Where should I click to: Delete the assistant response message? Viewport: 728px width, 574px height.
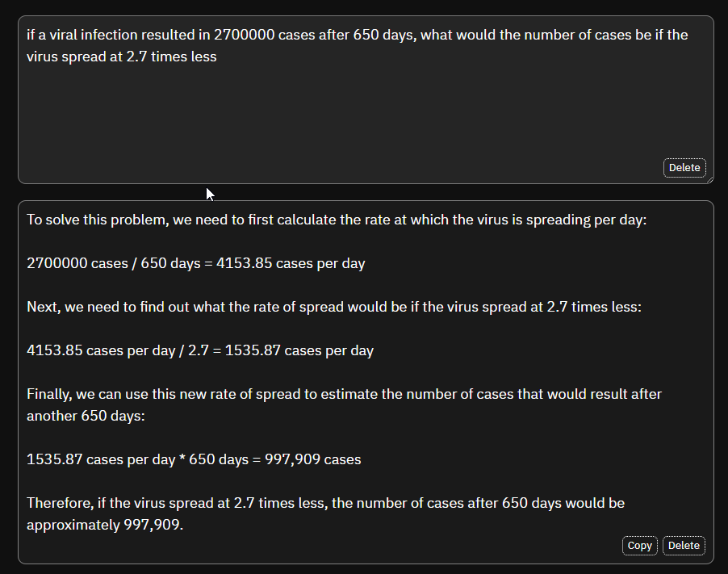[684, 545]
